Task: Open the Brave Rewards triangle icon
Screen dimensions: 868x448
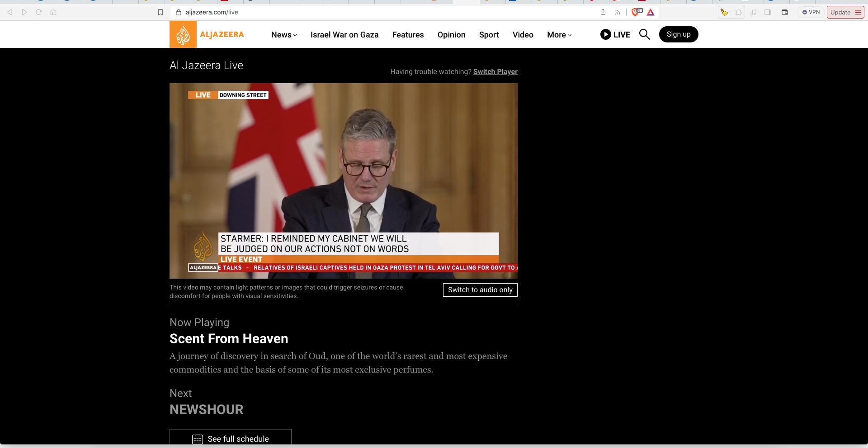Action: click(x=651, y=12)
